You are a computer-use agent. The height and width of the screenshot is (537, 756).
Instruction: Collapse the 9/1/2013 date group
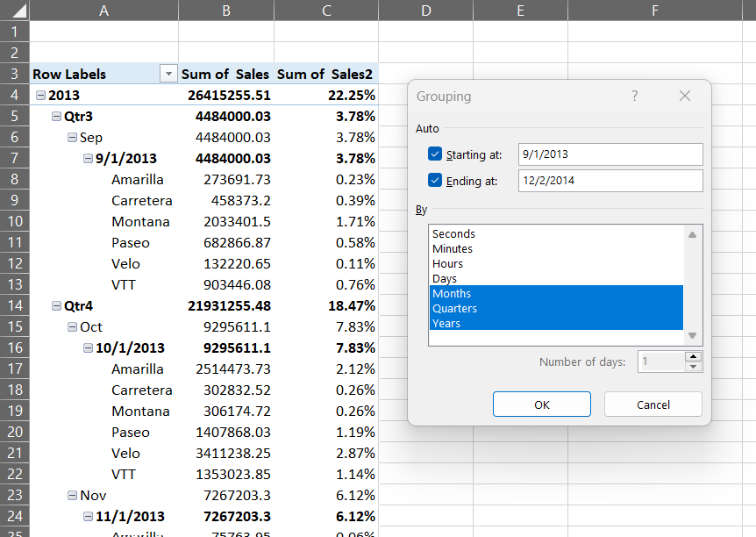point(88,158)
